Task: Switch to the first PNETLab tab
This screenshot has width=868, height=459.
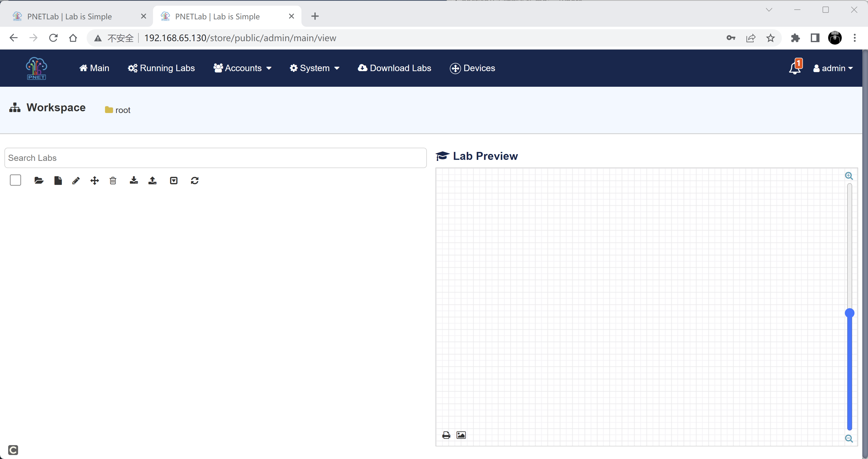Action: point(69,16)
